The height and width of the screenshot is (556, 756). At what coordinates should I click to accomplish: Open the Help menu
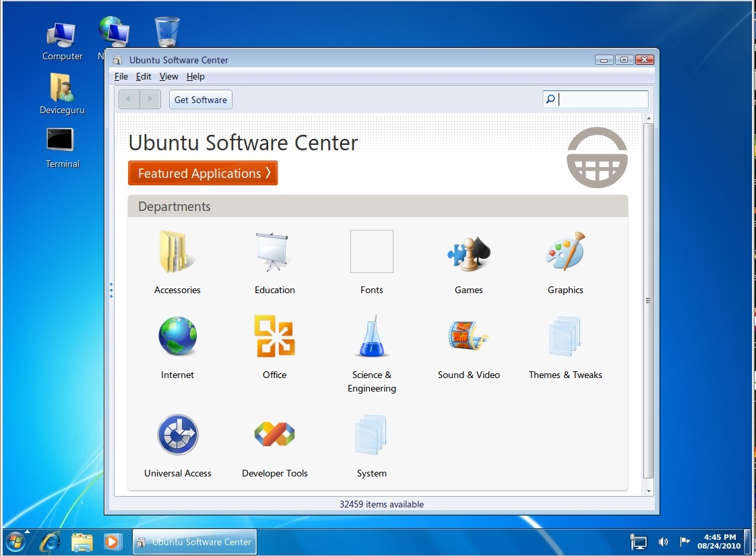[195, 76]
